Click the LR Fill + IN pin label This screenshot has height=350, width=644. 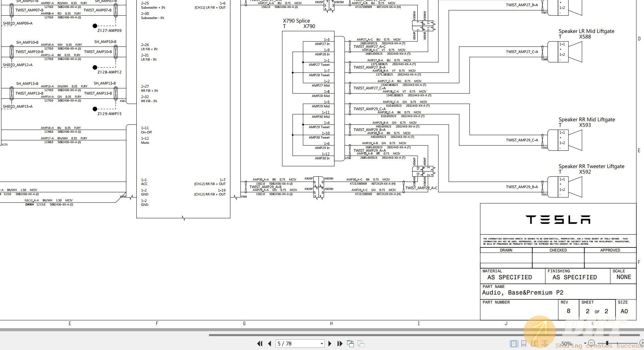point(149,49)
